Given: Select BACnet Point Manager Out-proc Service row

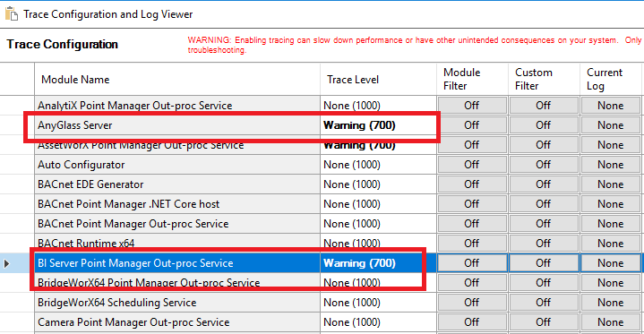Looking at the screenshot, I should pos(177,224).
